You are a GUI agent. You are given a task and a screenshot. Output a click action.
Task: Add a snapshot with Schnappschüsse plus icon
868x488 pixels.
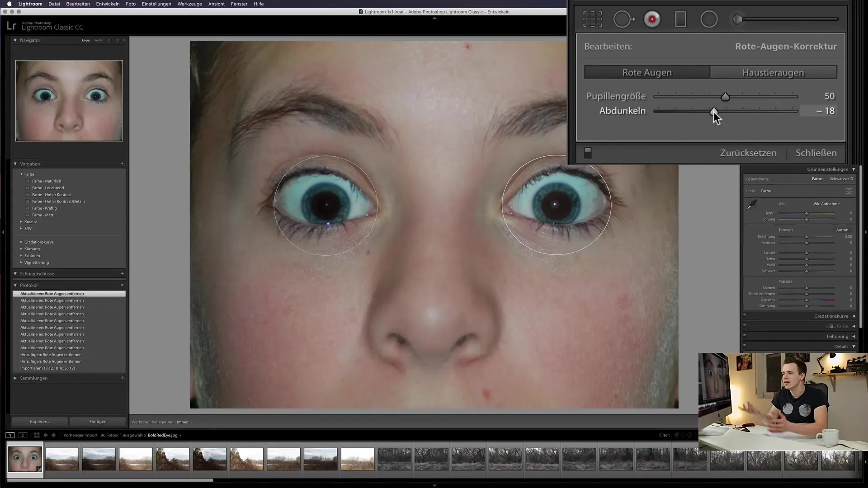[122, 273]
